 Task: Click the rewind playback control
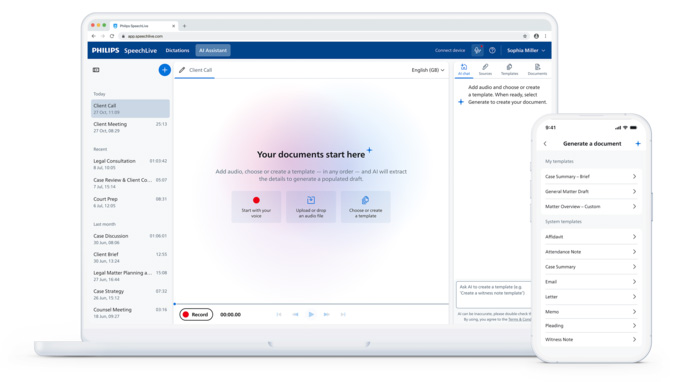pos(295,315)
